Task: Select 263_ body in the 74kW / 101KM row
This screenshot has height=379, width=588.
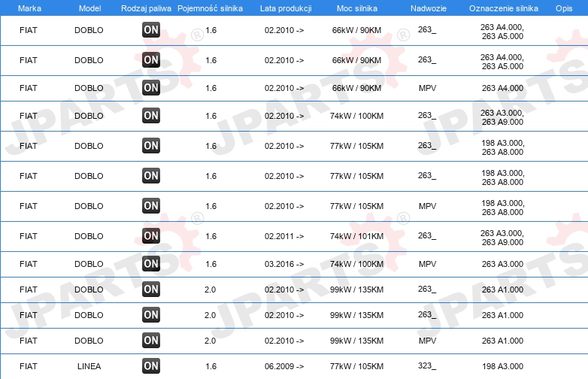Action: pos(427,236)
